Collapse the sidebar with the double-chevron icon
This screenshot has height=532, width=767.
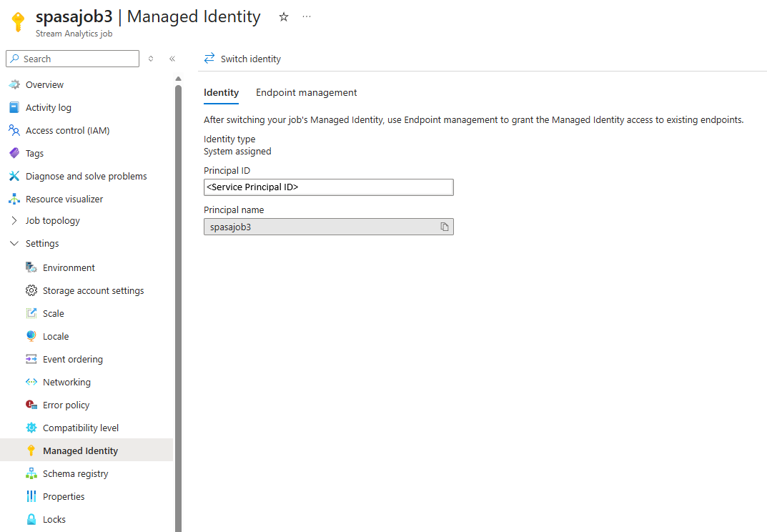(x=172, y=59)
